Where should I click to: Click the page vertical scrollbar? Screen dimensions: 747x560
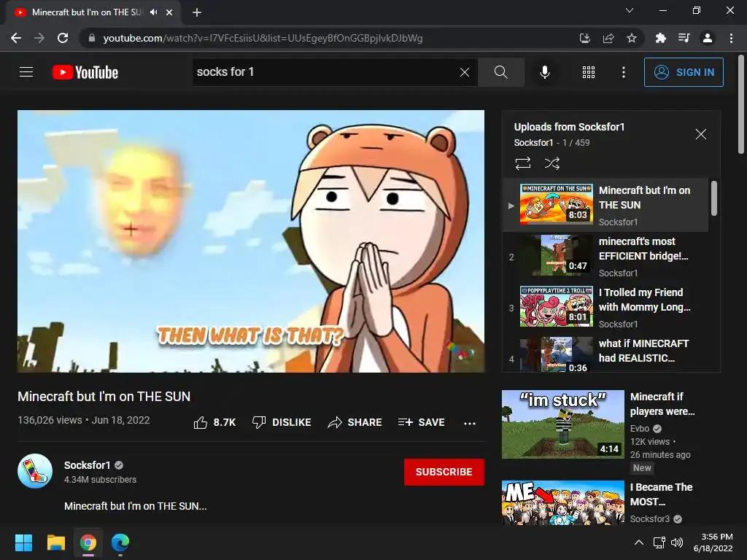click(741, 105)
